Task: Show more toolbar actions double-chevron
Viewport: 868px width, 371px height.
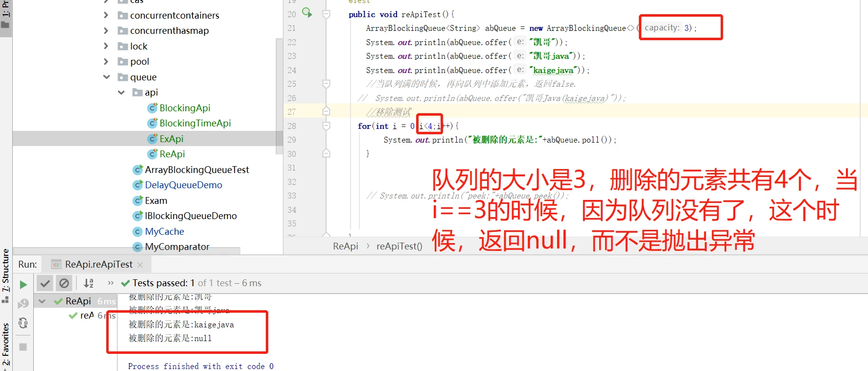Action: click(x=111, y=283)
